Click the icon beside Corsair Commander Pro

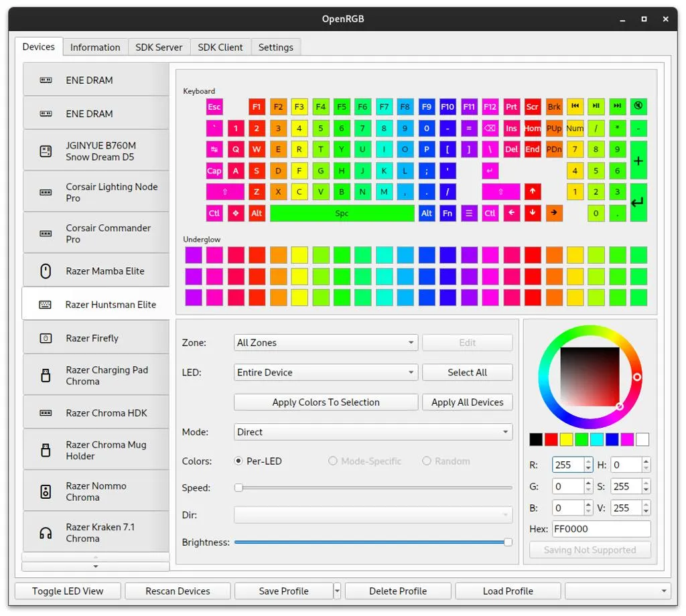(x=46, y=234)
